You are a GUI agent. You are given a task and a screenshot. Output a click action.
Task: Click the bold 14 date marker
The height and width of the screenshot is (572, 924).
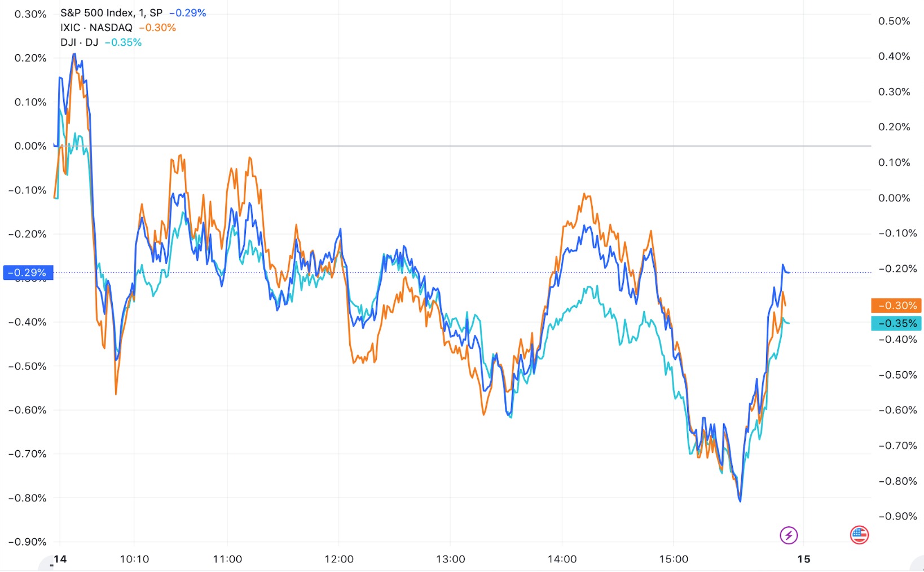coord(60,559)
